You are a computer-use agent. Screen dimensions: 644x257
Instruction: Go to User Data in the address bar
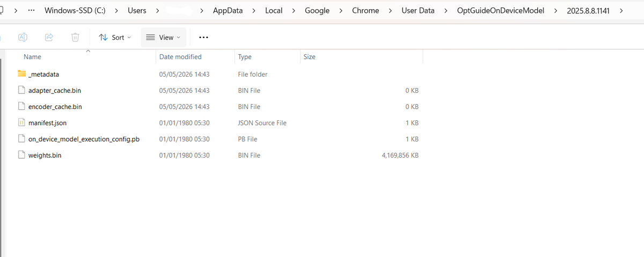[x=418, y=11]
